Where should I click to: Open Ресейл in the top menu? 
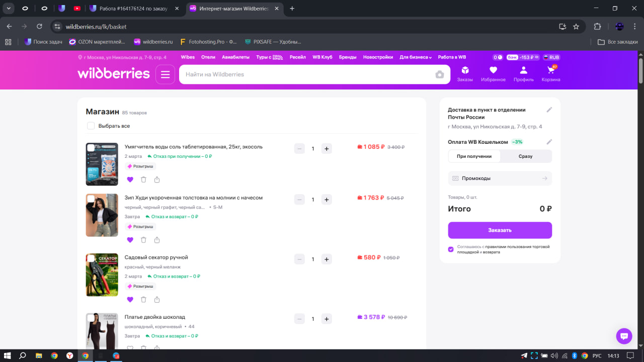click(x=298, y=57)
